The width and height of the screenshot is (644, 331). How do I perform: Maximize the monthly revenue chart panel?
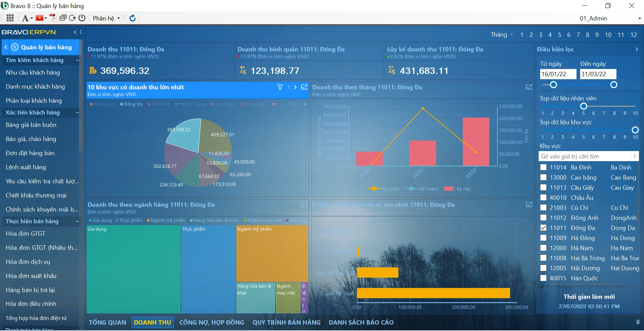point(529,87)
